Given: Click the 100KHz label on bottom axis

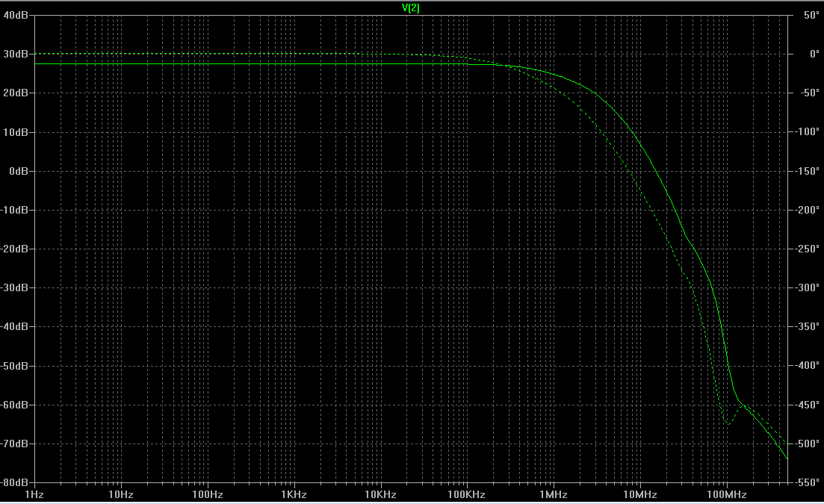Looking at the screenshot, I should (467, 494).
